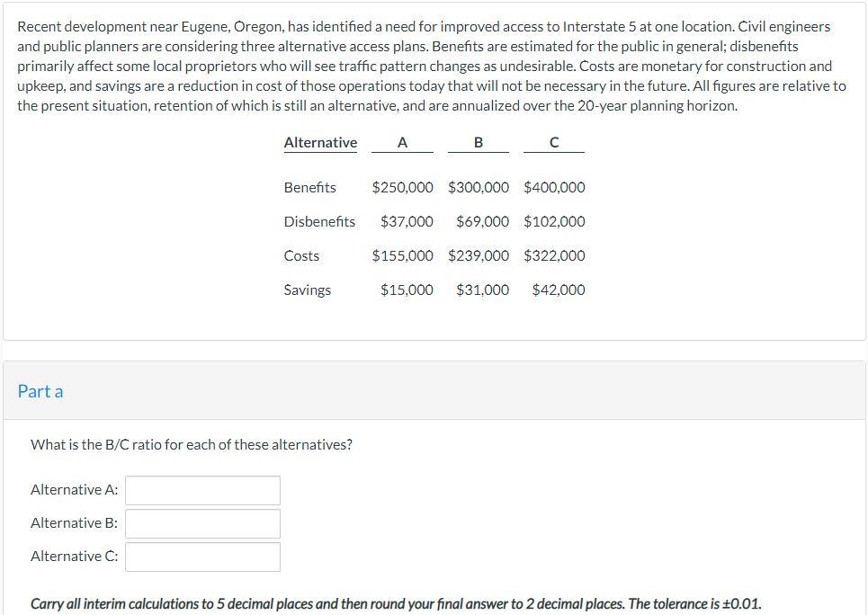This screenshot has height=615, width=868.
Task: Click the Benefits row label
Action: click(309, 187)
